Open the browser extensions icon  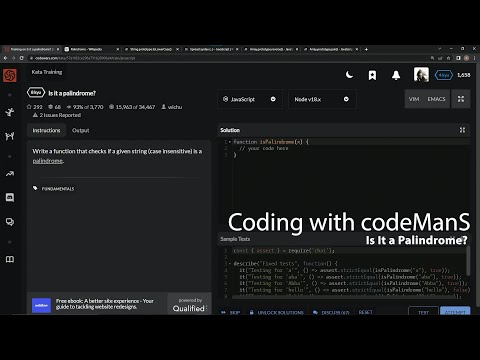(458, 58)
